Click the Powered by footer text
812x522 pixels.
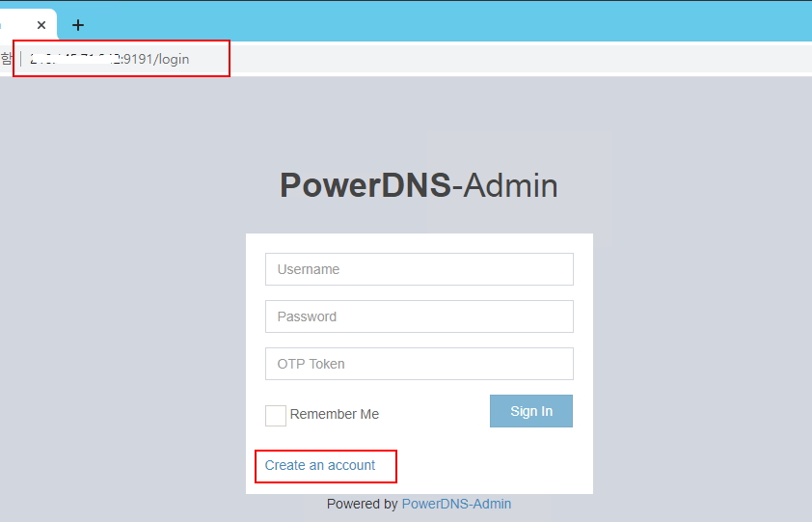[362, 504]
